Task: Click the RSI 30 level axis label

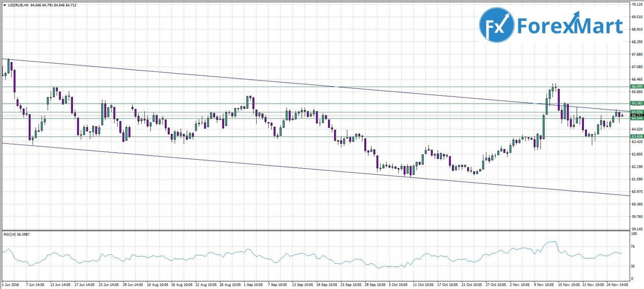Action: click(633, 266)
